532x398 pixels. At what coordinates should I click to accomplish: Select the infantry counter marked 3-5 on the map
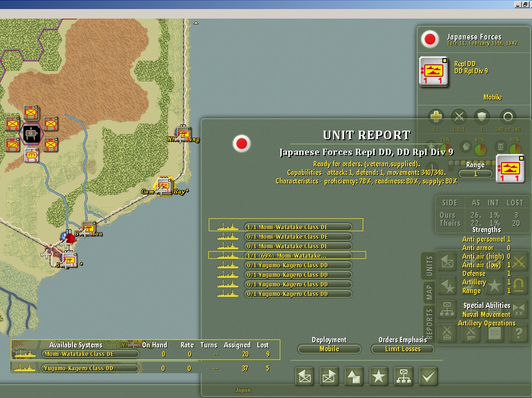pyautogui.click(x=50, y=145)
